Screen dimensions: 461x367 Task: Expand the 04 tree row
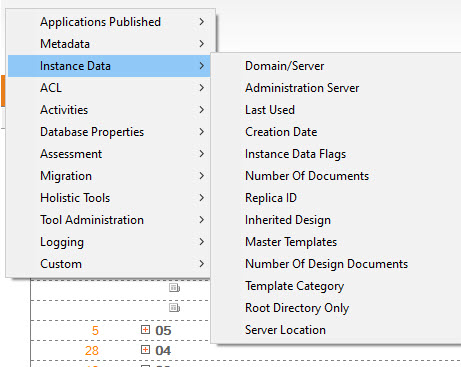pos(145,350)
